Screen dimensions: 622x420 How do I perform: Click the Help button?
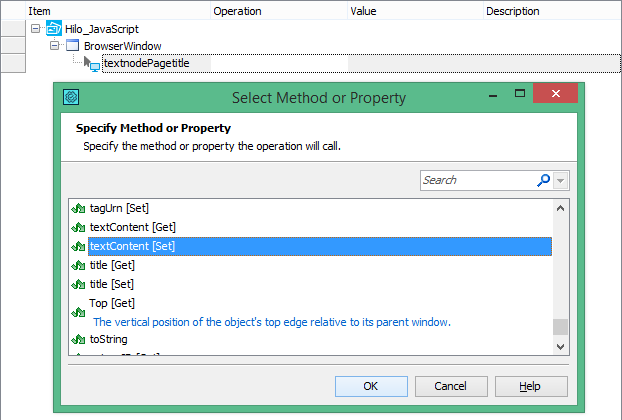531,386
